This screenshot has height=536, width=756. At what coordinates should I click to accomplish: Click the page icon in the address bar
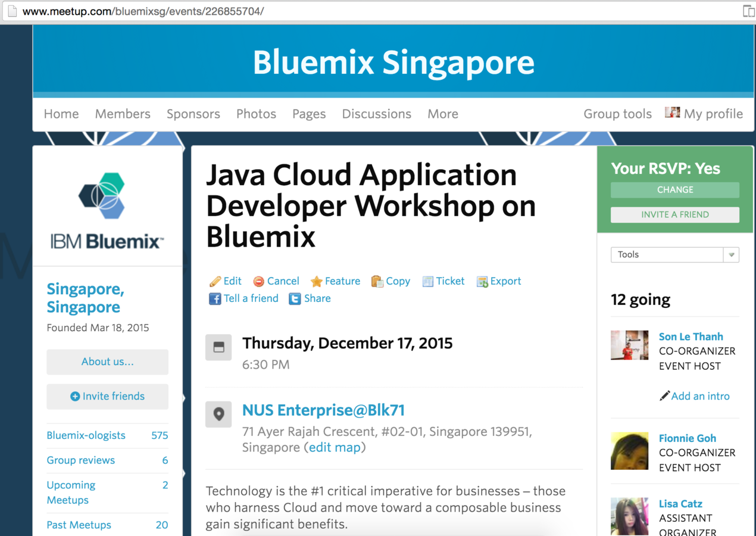pos(12,11)
